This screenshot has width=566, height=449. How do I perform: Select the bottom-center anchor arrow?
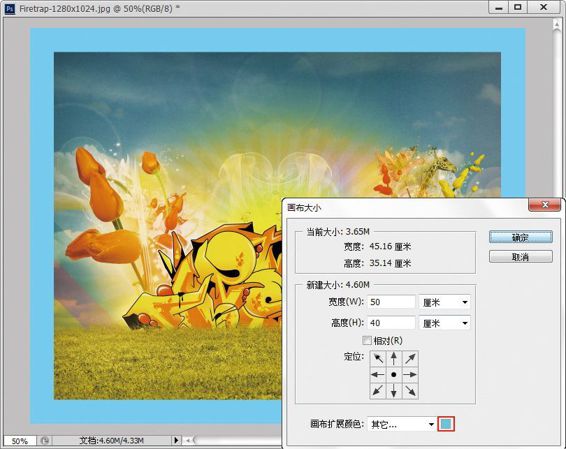click(x=394, y=391)
